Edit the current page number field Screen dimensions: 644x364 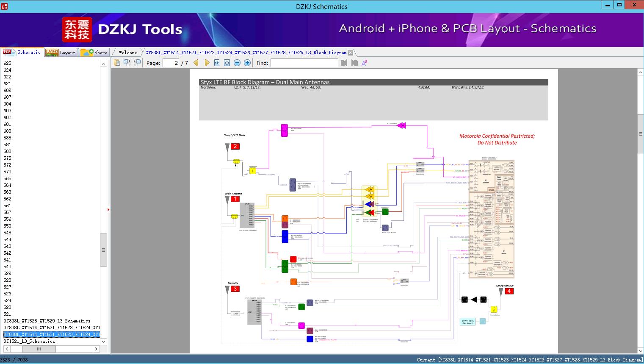click(x=171, y=63)
